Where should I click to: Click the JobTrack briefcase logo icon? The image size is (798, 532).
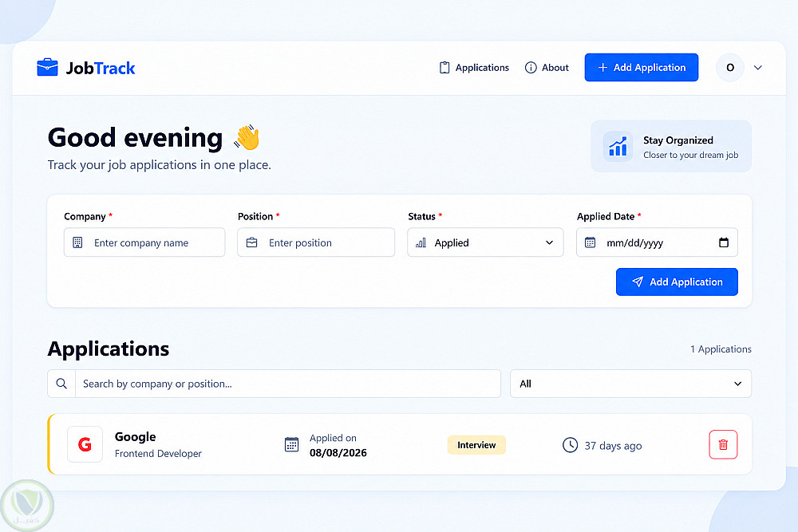click(47, 67)
